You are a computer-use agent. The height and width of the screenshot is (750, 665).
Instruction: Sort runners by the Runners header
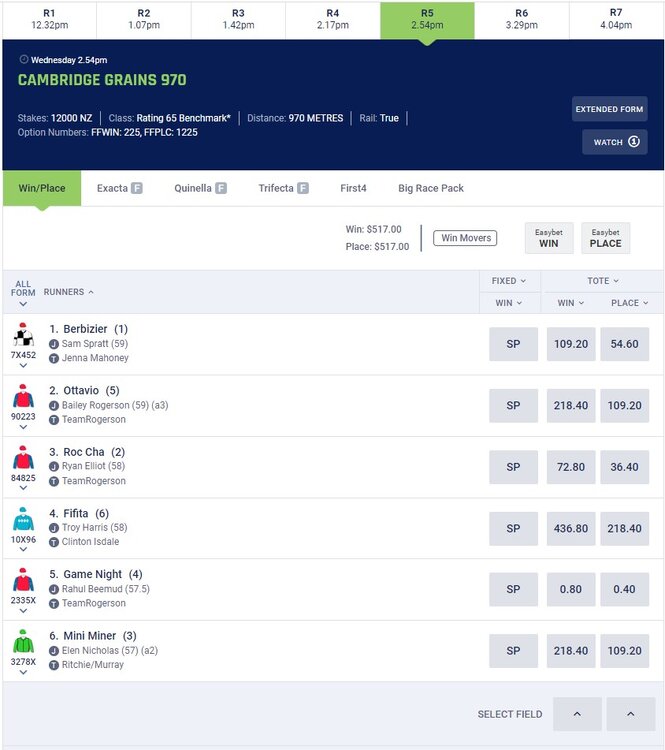click(x=69, y=292)
